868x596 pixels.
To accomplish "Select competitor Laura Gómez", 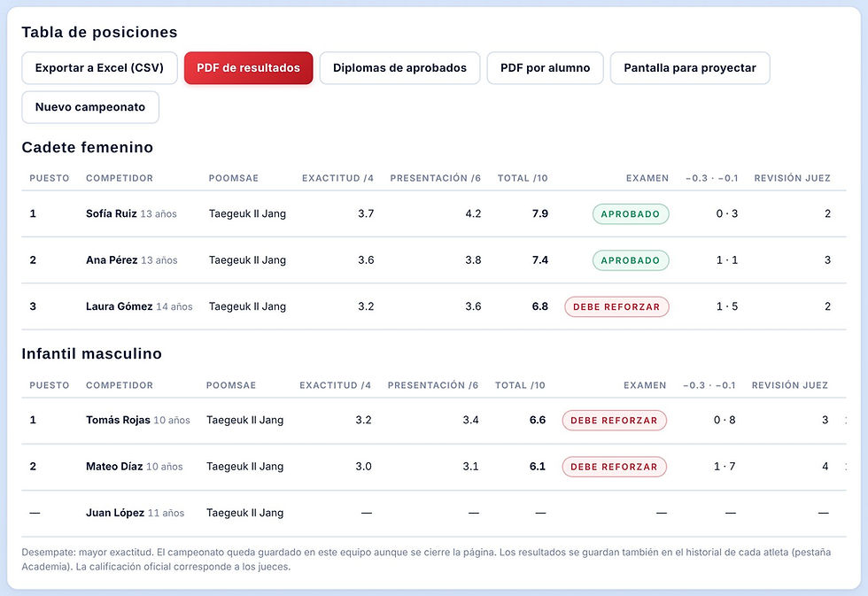I will (119, 306).
